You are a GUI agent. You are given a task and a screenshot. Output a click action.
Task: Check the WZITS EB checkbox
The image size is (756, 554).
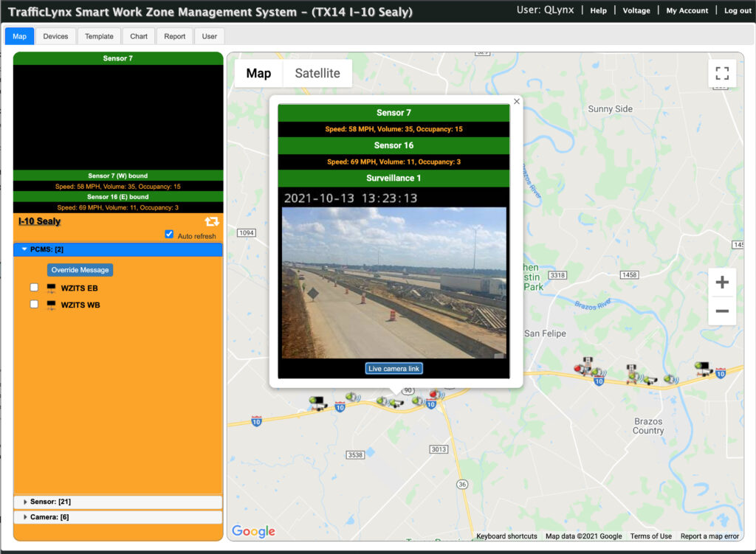pos(34,288)
